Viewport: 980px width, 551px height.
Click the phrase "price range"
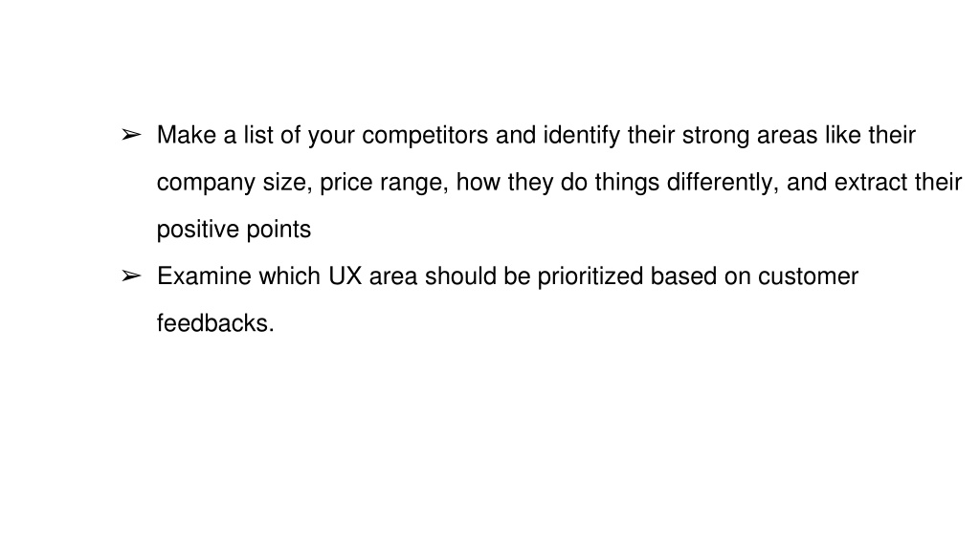point(383,183)
